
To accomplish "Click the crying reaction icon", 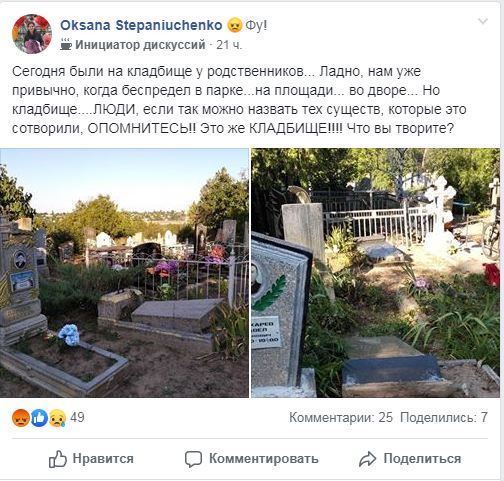I will (x=57, y=418).
